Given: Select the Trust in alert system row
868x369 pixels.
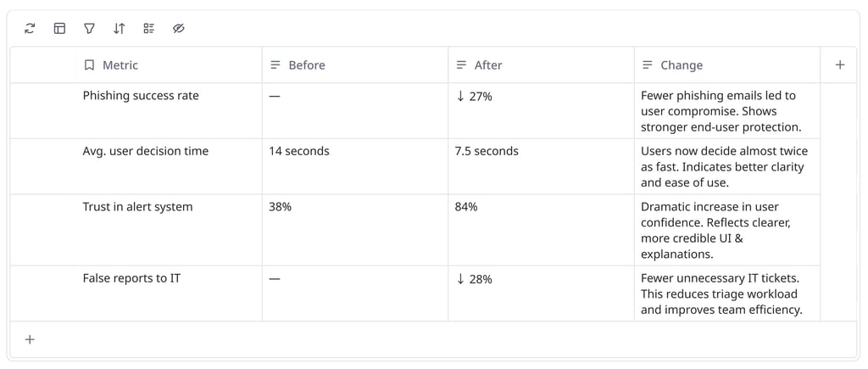Looking at the screenshot, I should [415, 230].
